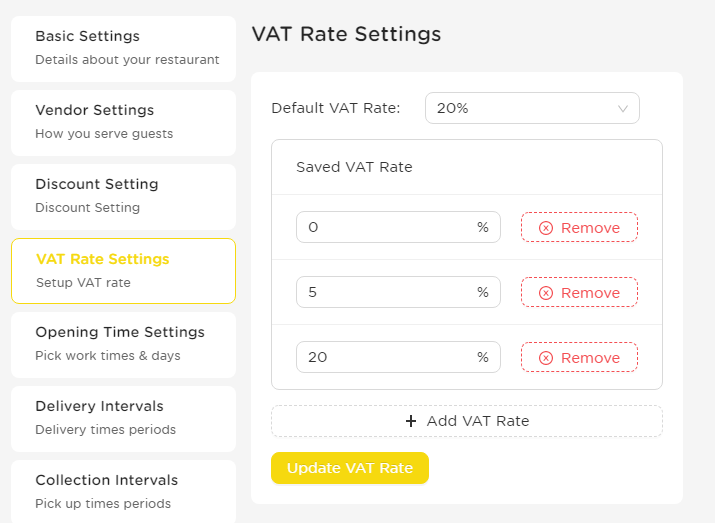
Task: Click the circled X icon beside 0% rate
Action: point(546,228)
